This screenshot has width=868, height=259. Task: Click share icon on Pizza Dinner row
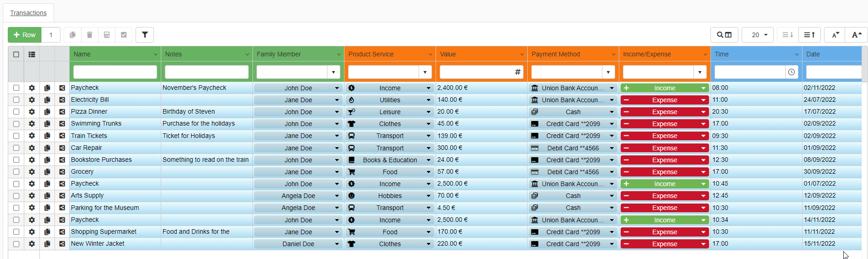(x=62, y=112)
